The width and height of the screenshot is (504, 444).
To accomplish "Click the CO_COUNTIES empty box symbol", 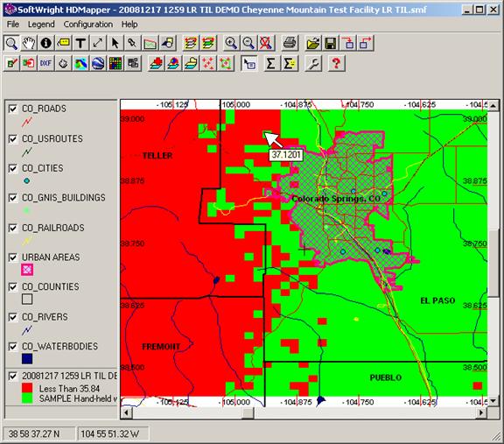I will 27,300.
